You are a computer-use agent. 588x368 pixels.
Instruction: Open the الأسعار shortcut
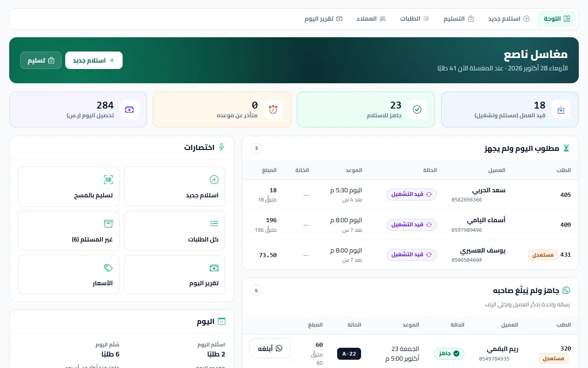click(x=68, y=275)
